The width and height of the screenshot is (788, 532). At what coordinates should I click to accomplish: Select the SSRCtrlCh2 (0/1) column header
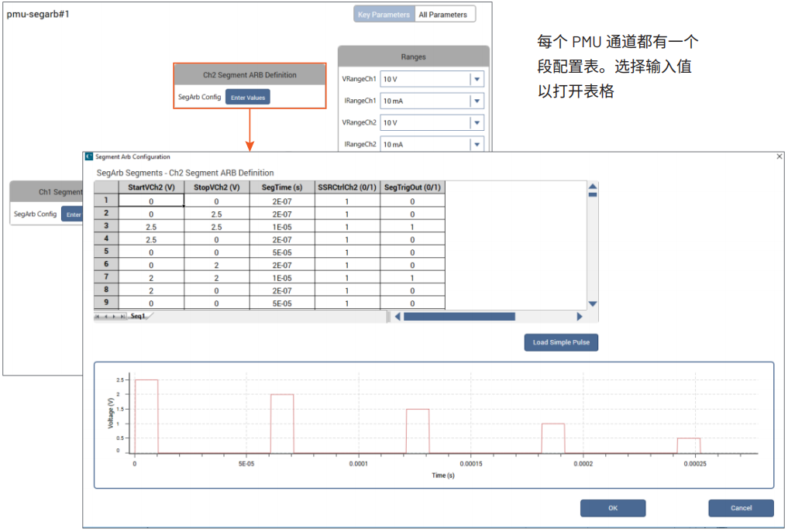pos(347,187)
